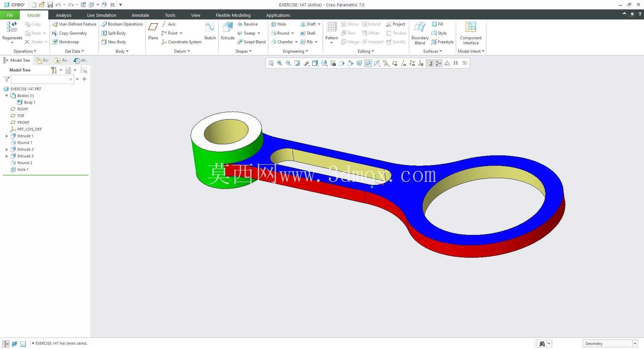
Task: Expand the Extrude 2 tree node
Action: 7,149
